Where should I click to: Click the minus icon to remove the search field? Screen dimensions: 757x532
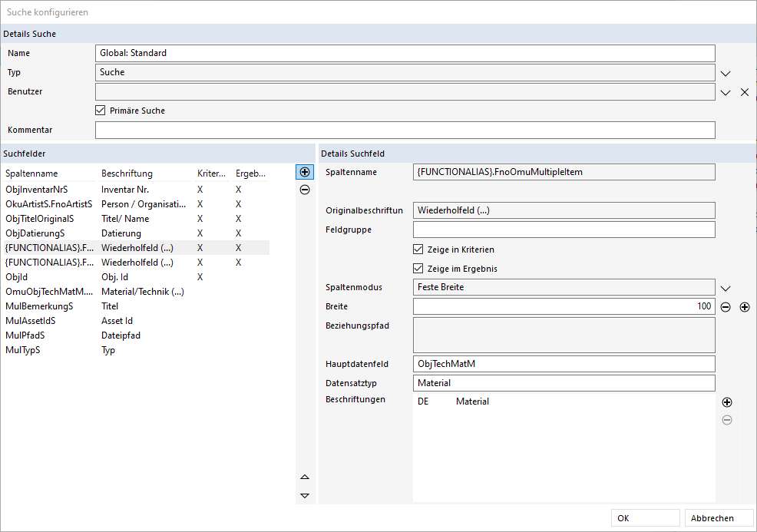305,190
